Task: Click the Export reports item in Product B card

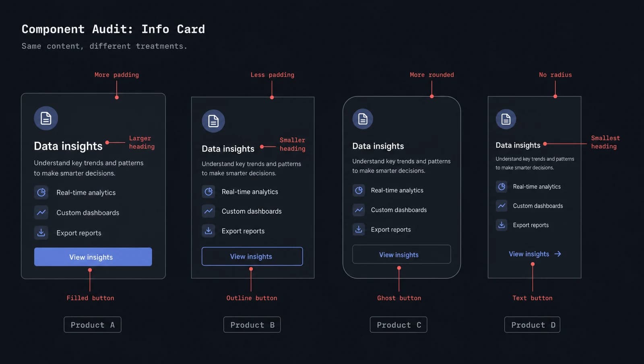Action: tap(233, 231)
